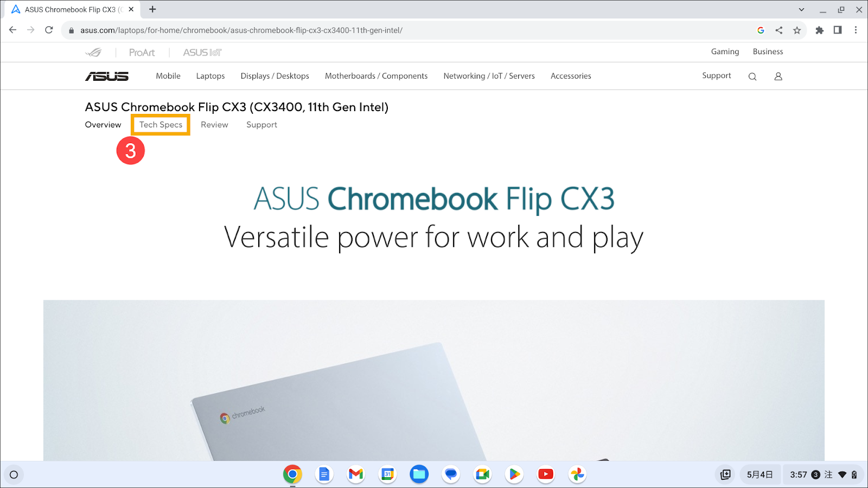Launch YouTube from the shelf
Image resolution: width=868 pixels, height=488 pixels.
click(546, 474)
